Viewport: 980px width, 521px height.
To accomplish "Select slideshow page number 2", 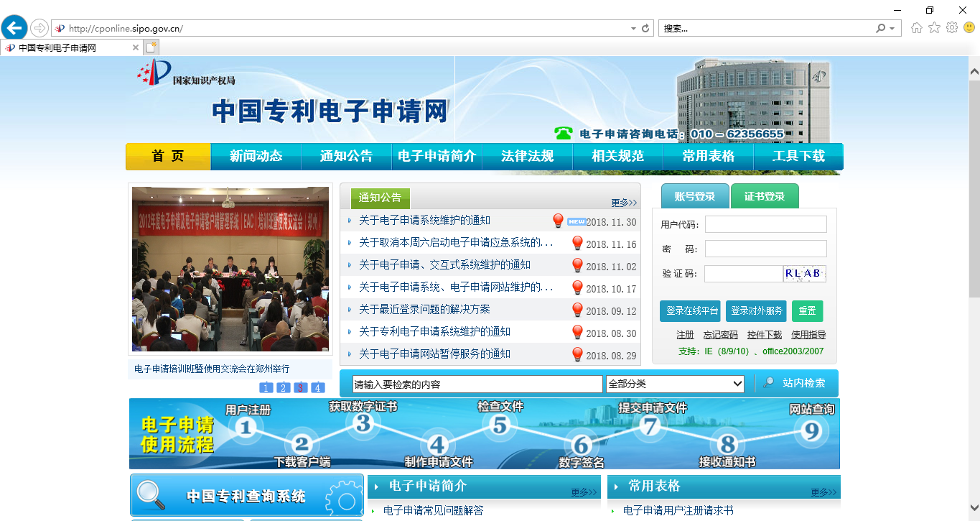I will pos(284,388).
